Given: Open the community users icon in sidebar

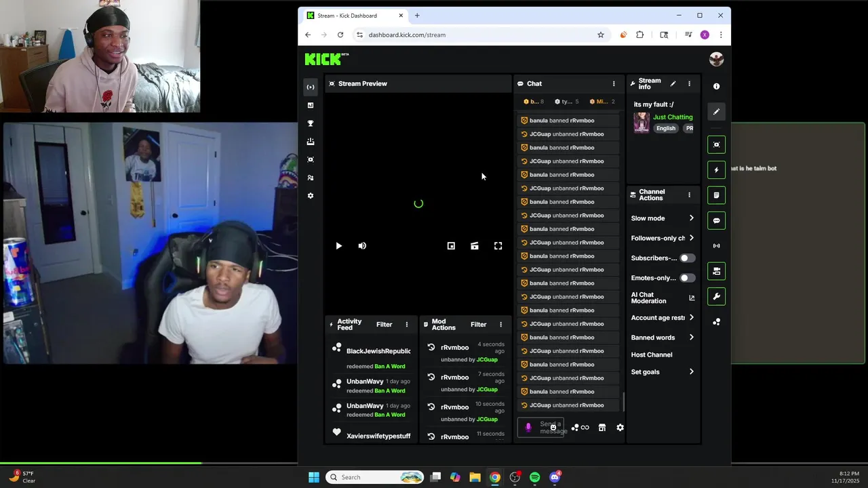Looking at the screenshot, I should [x=311, y=178].
